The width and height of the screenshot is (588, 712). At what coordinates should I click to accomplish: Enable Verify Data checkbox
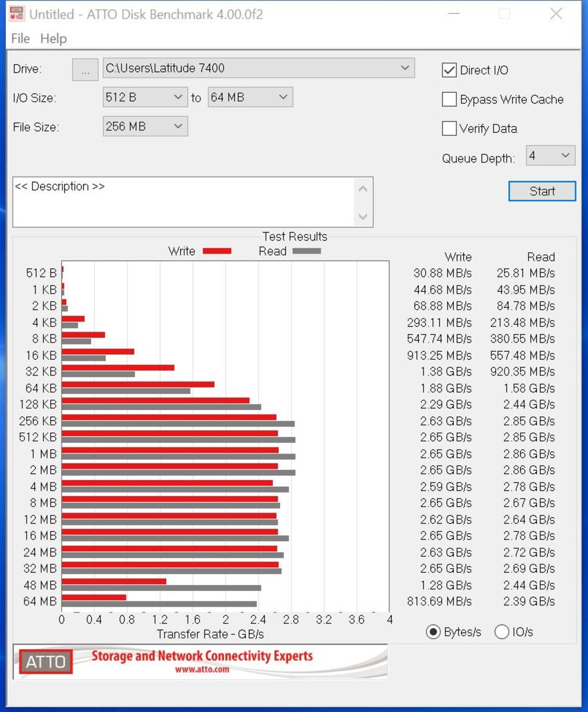[449, 128]
